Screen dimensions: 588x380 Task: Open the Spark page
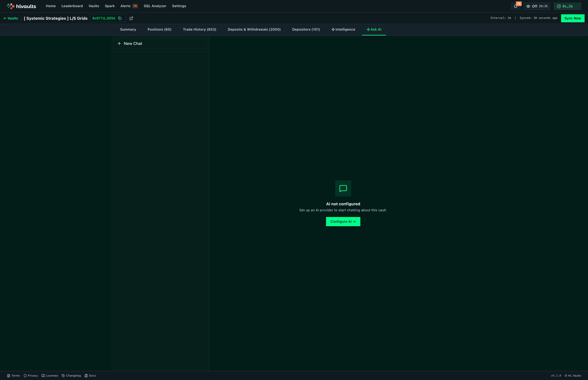110,6
